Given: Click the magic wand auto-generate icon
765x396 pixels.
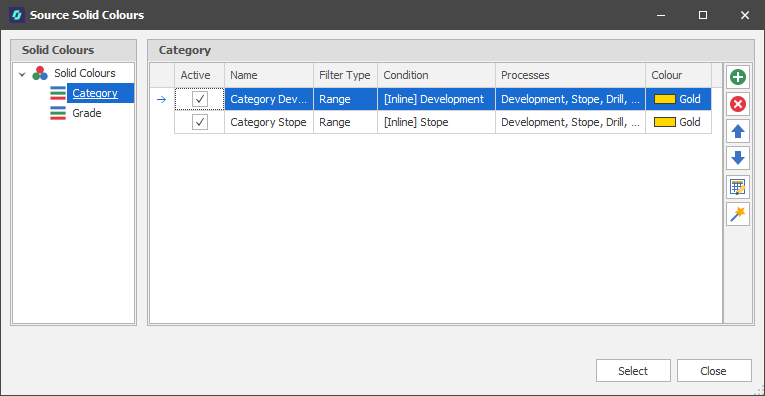Looking at the screenshot, I should point(737,214).
